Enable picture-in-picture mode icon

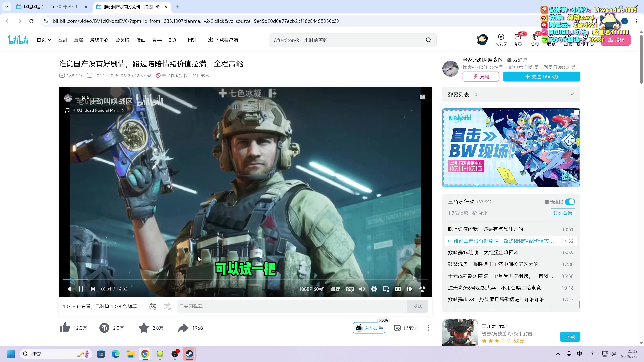[x=386, y=289]
